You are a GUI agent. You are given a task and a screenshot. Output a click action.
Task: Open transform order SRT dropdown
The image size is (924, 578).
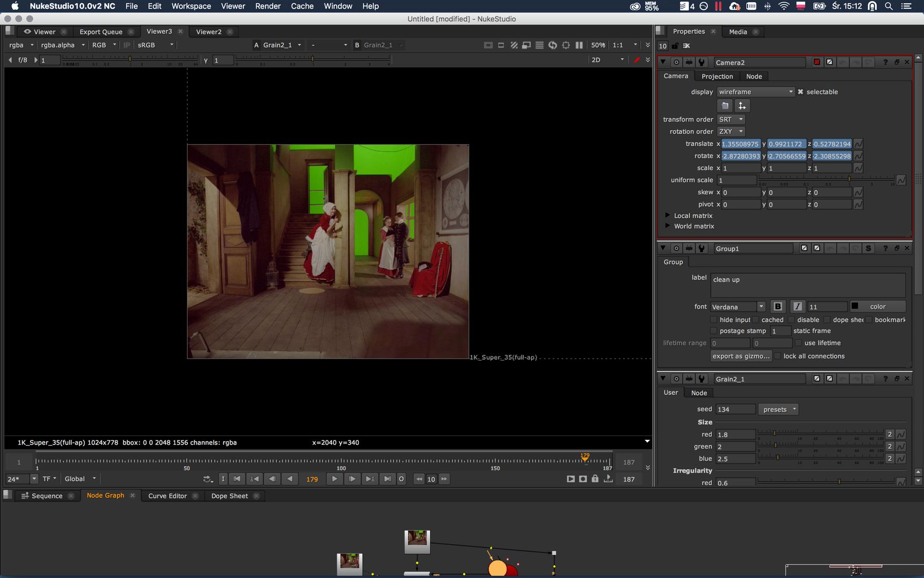tap(731, 119)
